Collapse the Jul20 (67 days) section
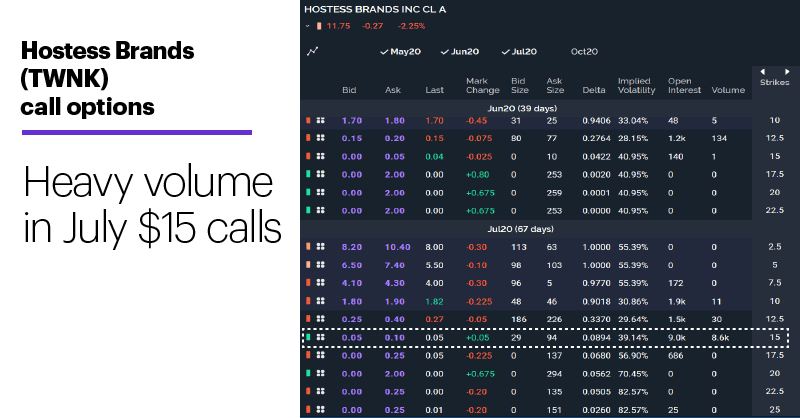Viewport: 800px width, 418px height. click(x=520, y=229)
